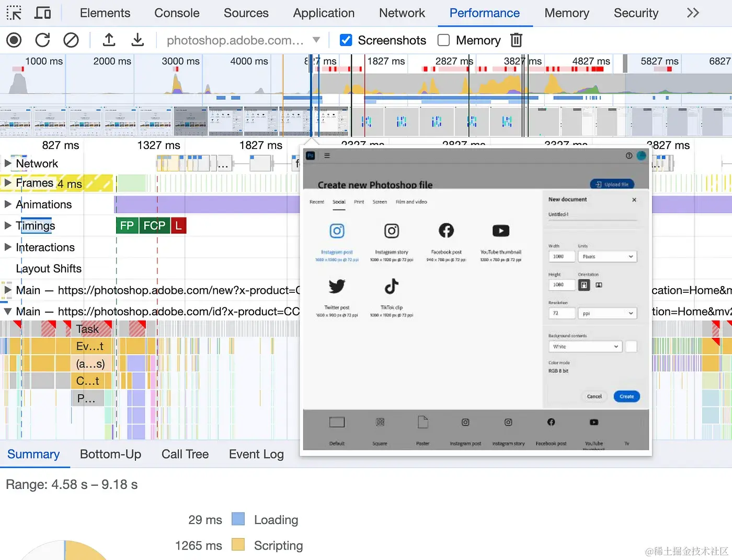Viewport: 732px width, 560px height.
Task: Expand the Interactions track
Action: tap(8, 247)
